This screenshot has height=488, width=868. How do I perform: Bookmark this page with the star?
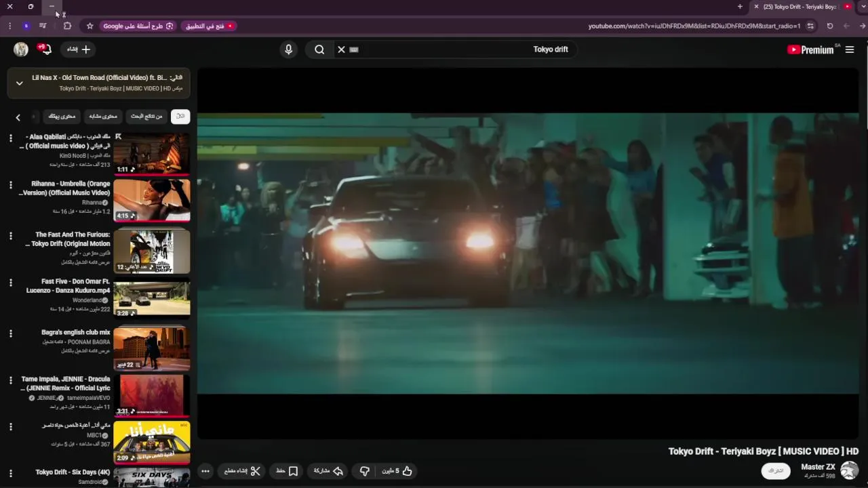pos(90,26)
